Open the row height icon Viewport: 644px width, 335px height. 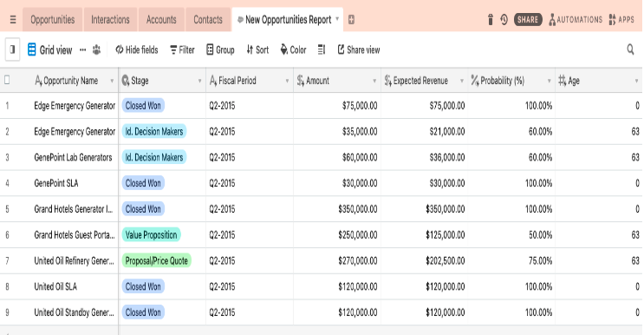322,49
